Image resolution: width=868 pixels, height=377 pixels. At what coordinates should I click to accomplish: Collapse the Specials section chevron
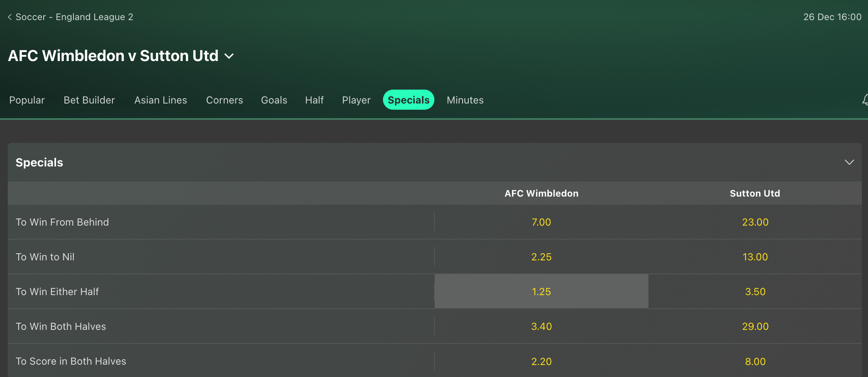click(x=849, y=162)
